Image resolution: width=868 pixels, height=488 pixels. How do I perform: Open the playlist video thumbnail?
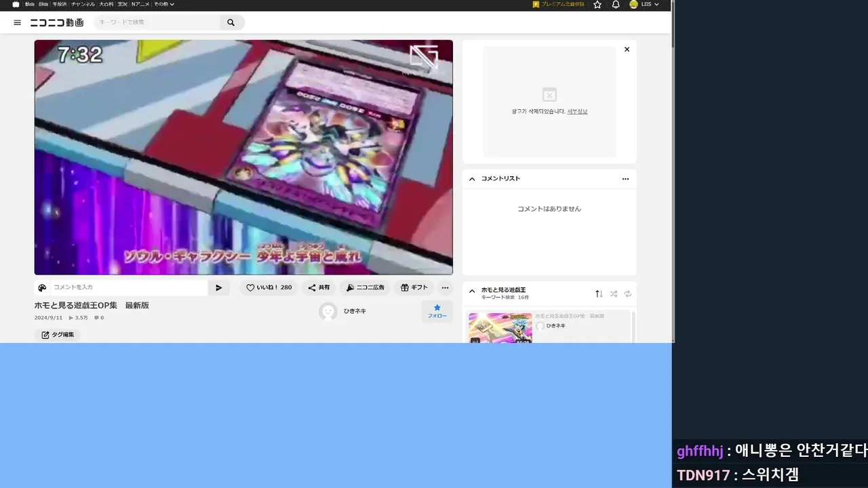(500, 328)
